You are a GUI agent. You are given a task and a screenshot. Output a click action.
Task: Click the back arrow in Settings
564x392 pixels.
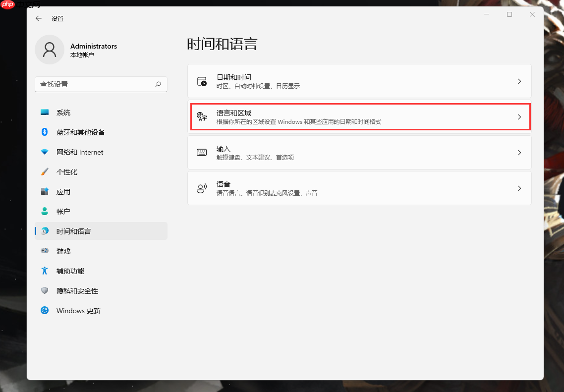click(x=39, y=18)
